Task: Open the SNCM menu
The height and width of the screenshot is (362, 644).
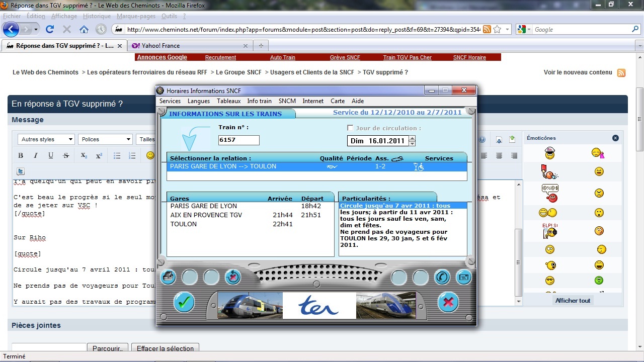Action: [287, 101]
